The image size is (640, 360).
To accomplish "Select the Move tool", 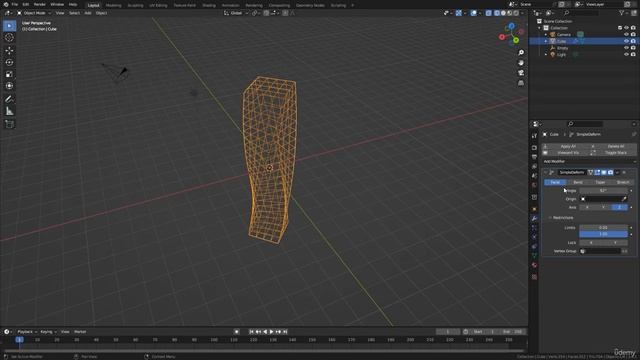I will [x=9, y=51].
